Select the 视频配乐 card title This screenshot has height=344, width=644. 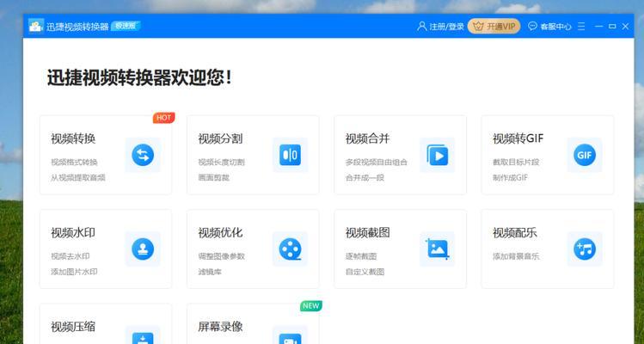tap(515, 232)
